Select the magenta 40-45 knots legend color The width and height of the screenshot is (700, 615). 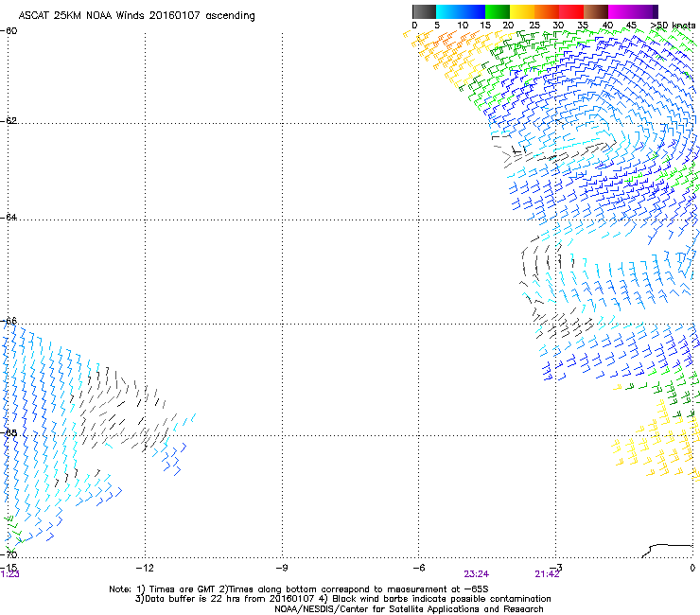pos(621,11)
